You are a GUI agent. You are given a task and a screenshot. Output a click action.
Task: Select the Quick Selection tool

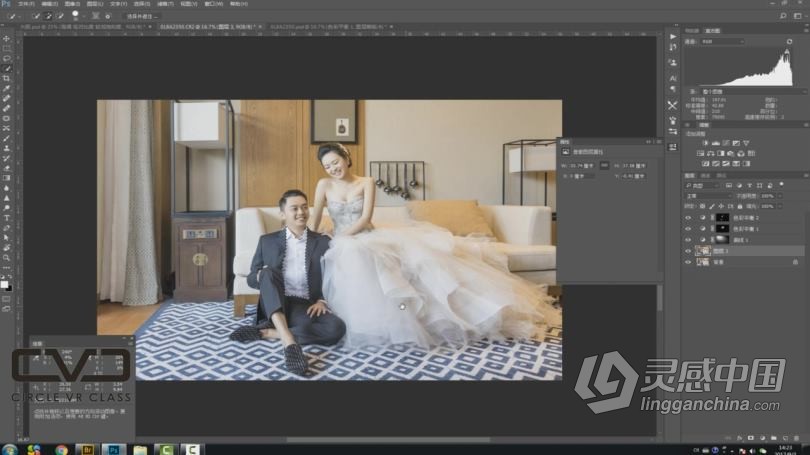6,68
